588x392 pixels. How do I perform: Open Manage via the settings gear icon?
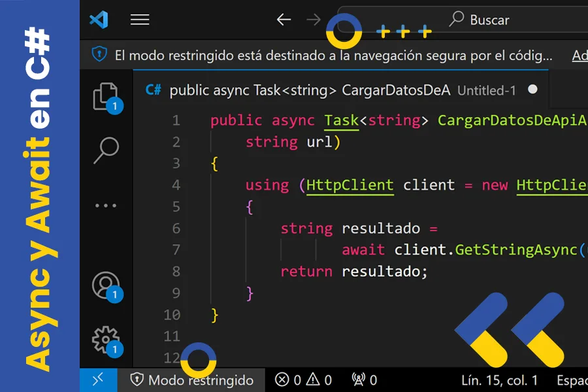pos(106,340)
